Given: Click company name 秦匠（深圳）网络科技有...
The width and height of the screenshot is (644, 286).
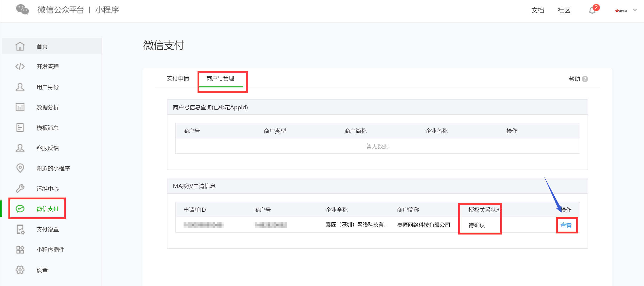Looking at the screenshot, I should (x=357, y=225).
